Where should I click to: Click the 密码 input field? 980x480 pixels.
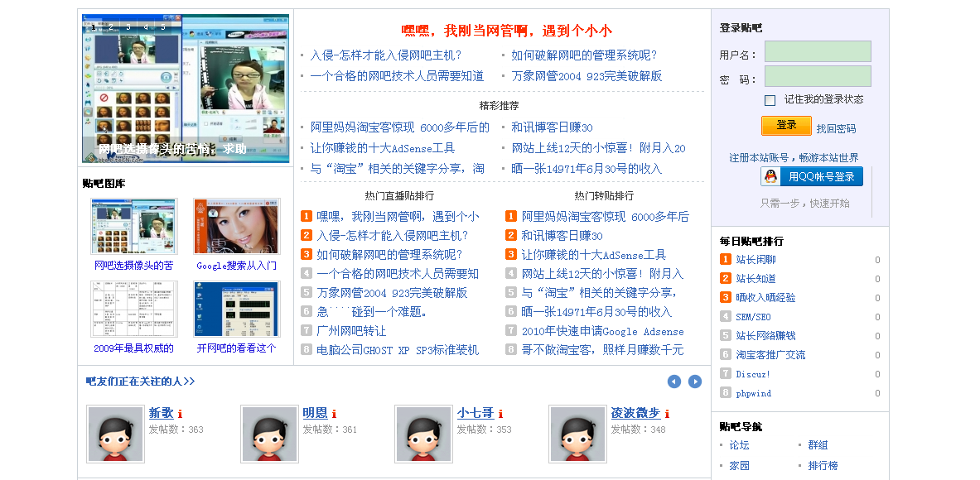click(818, 77)
